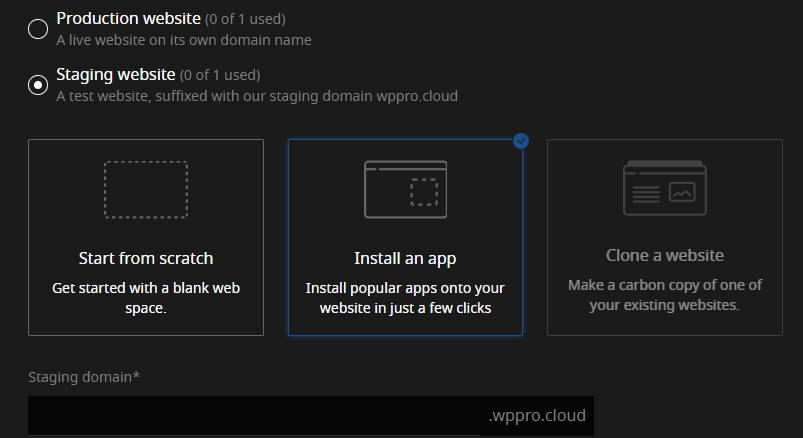The width and height of the screenshot is (803, 438).
Task: Click 'Make a carbon copy' description text
Action: point(664,295)
